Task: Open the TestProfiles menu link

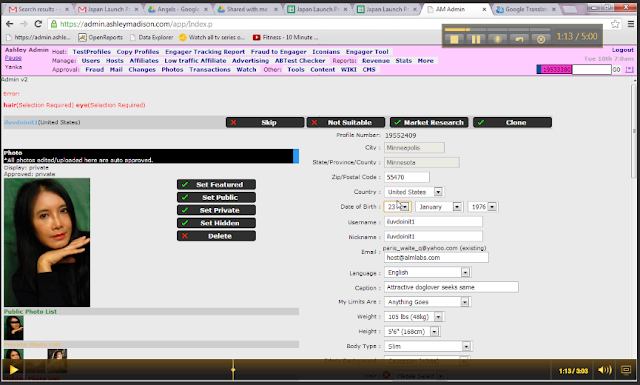Action: pyautogui.click(x=91, y=52)
